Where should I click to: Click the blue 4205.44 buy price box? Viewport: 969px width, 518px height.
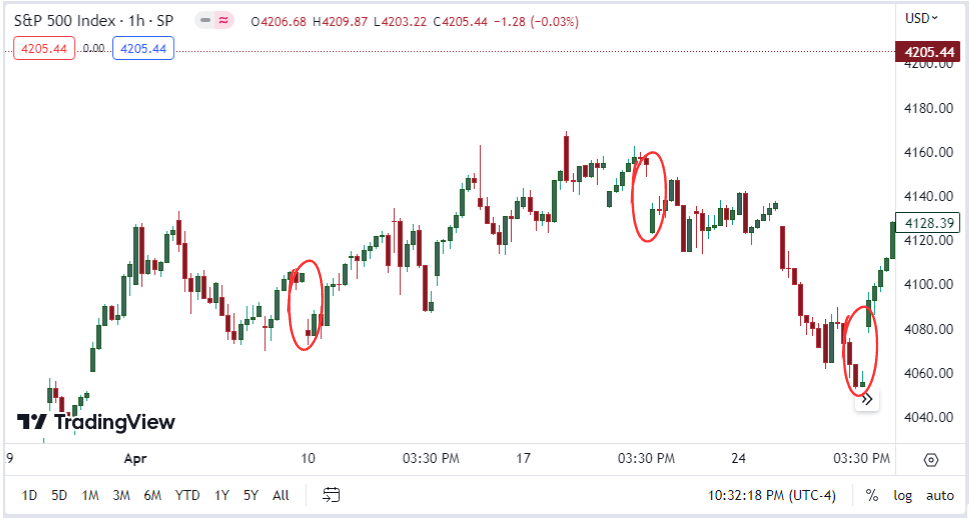(x=143, y=48)
